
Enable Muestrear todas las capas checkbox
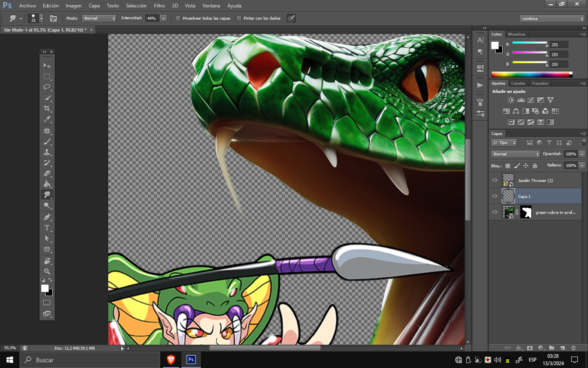(178, 18)
